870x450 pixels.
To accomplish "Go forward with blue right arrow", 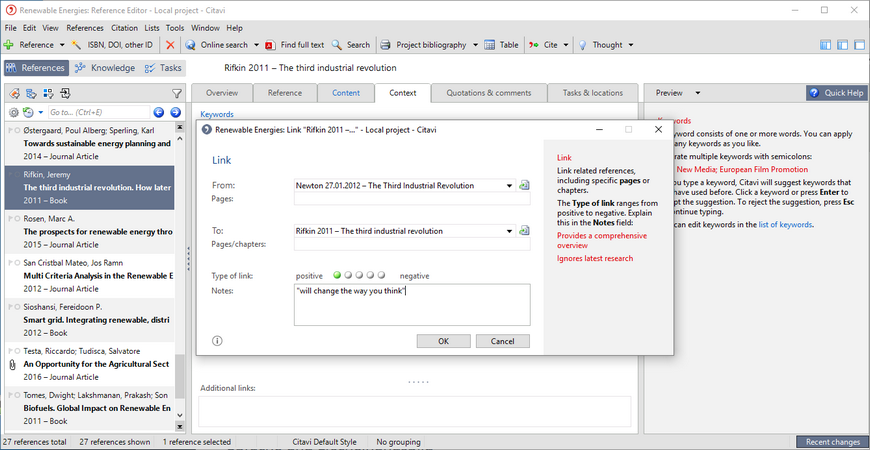I will (175, 113).
